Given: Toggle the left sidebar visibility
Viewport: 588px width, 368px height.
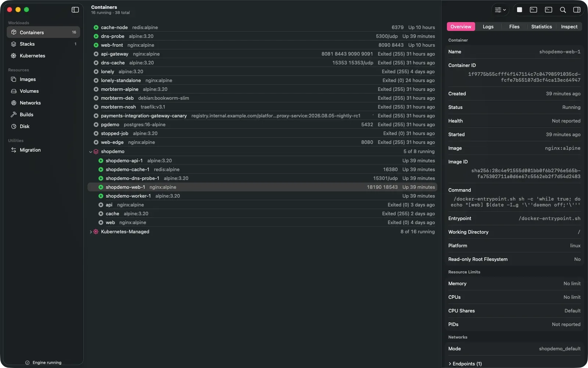Looking at the screenshot, I should pos(75,10).
